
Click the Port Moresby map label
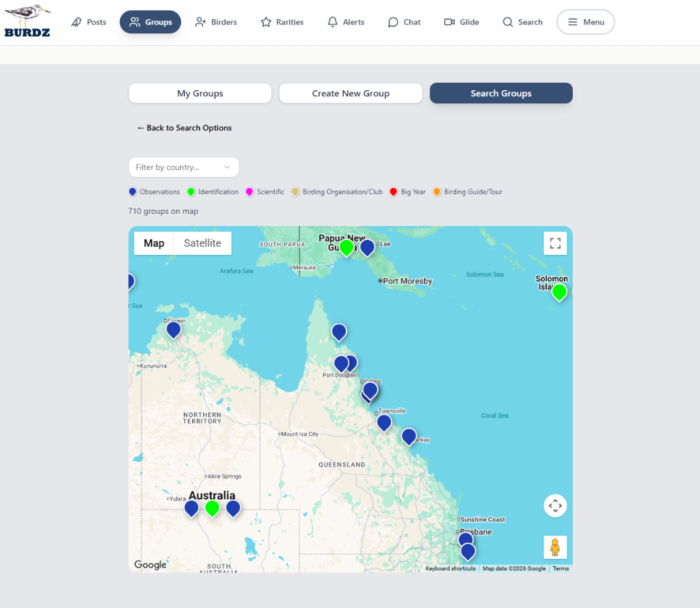(407, 281)
